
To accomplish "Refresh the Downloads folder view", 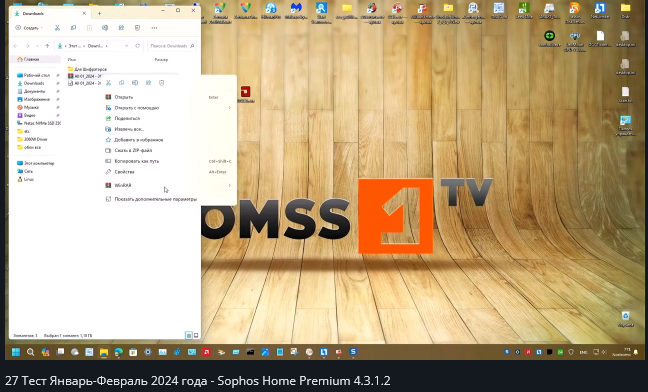I will tap(138, 46).
